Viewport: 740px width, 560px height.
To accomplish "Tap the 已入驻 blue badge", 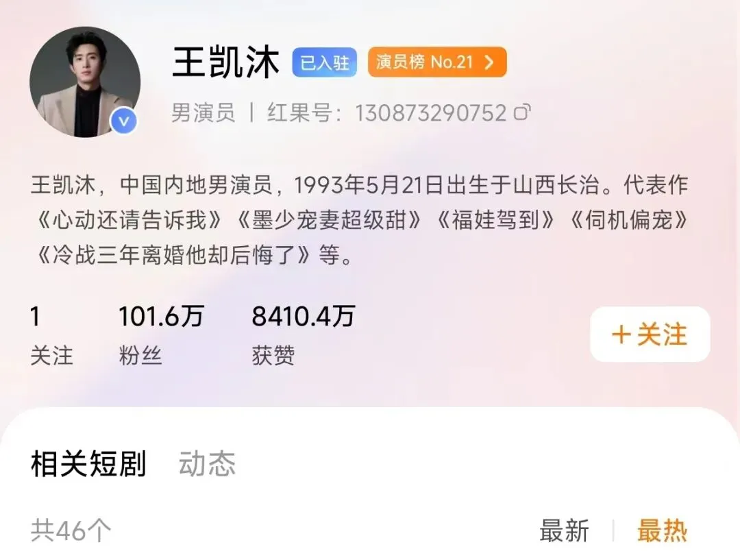I will point(324,62).
